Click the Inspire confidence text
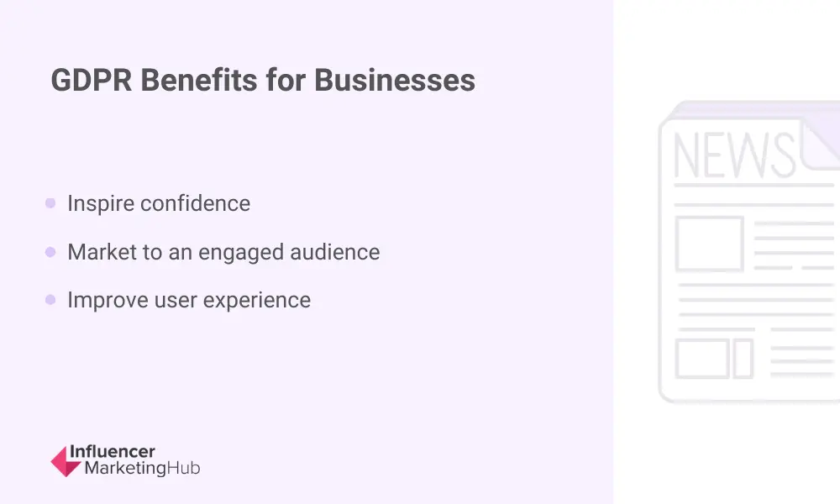840x504 pixels. pos(159,203)
